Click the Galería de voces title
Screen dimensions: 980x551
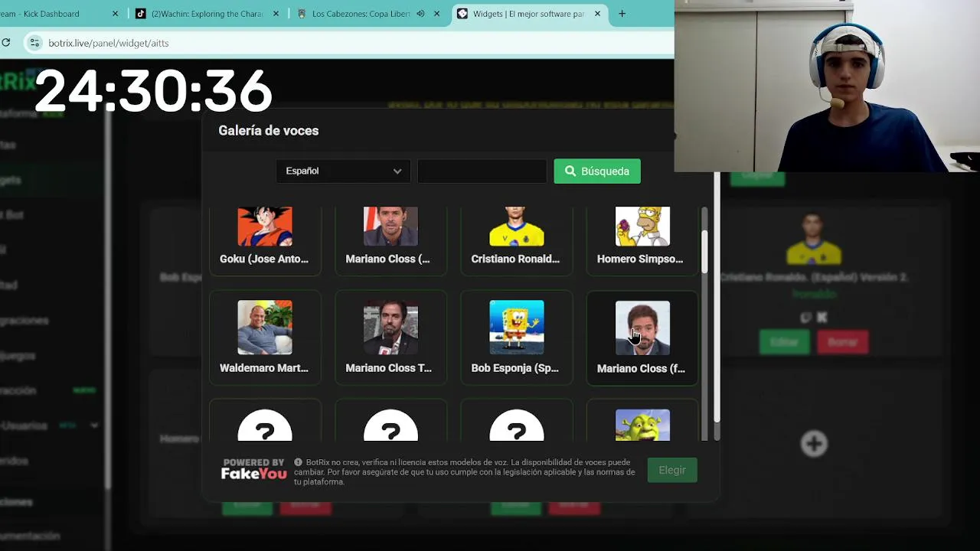point(269,130)
